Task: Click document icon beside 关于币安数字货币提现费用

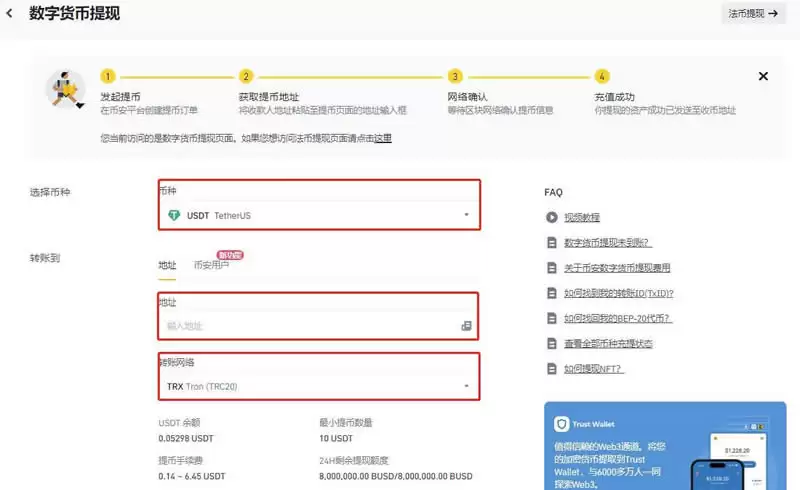Action: pyautogui.click(x=552, y=267)
